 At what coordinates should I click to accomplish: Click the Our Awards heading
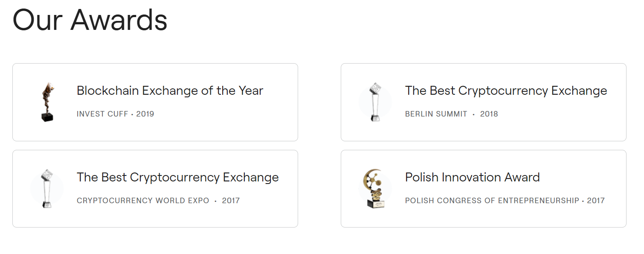point(90,20)
